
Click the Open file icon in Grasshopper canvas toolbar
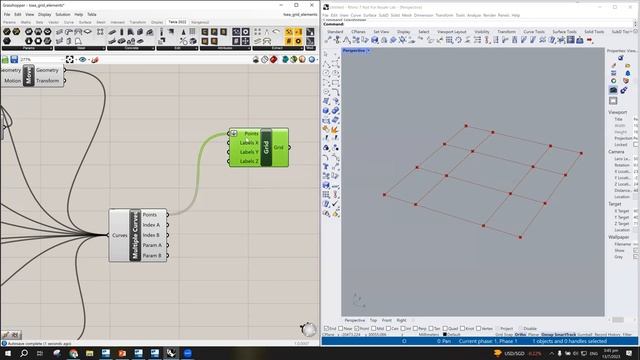(5, 60)
